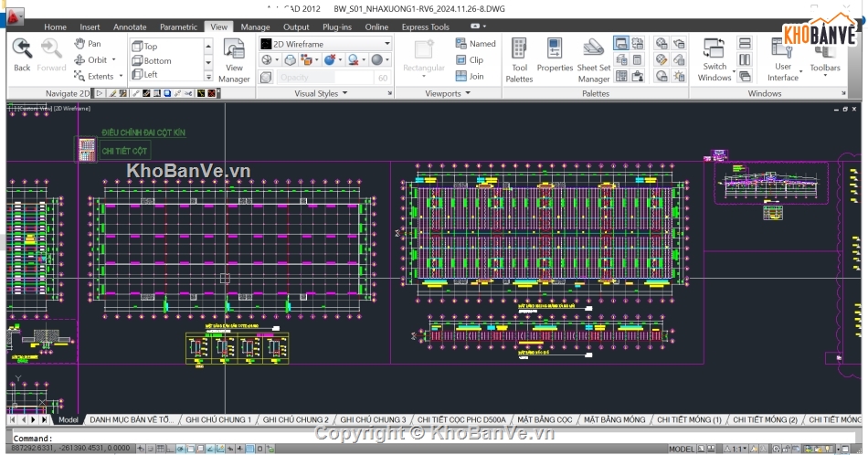Toggle MODEL space button in status bar

point(681,449)
